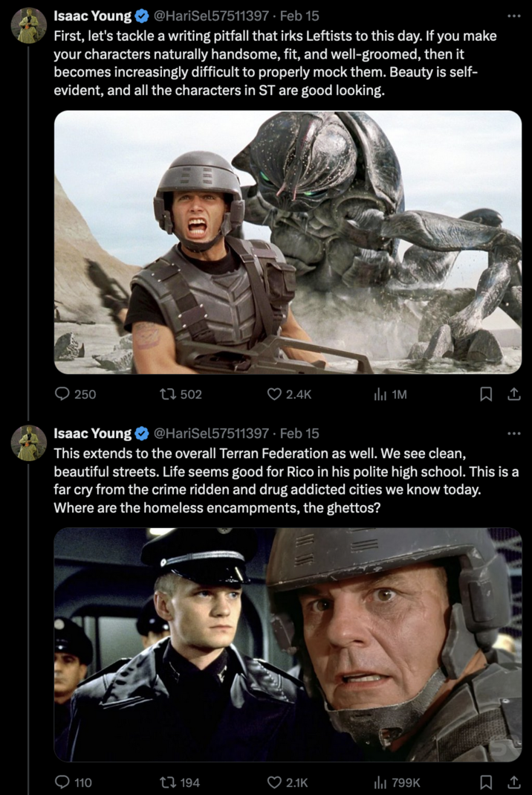Share the first tweet
The height and width of the screenshot is (795, 532).
(x=513, y=394)
